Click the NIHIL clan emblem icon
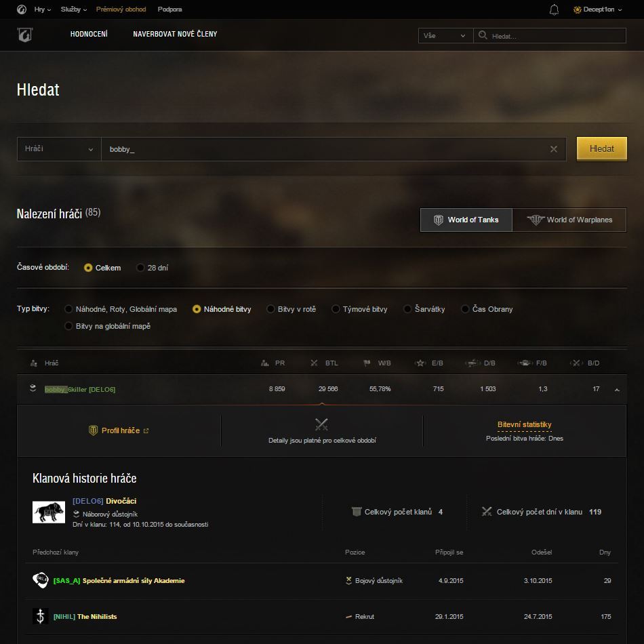 [41, 616]
